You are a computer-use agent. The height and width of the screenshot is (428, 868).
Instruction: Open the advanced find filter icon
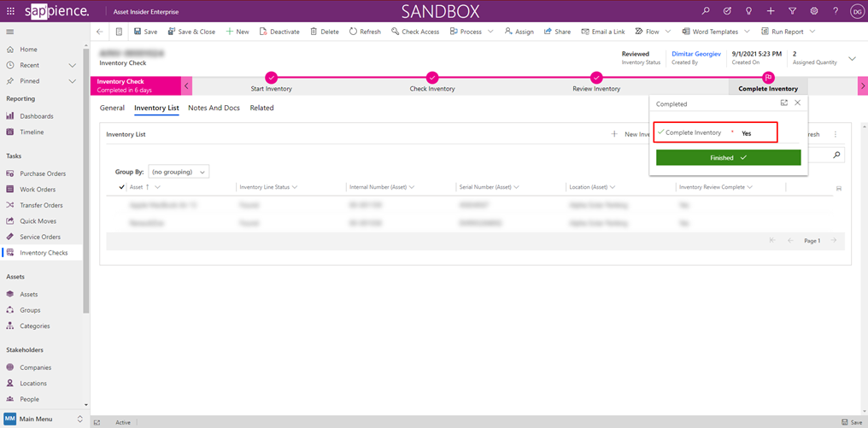click(x=792, y=11)
